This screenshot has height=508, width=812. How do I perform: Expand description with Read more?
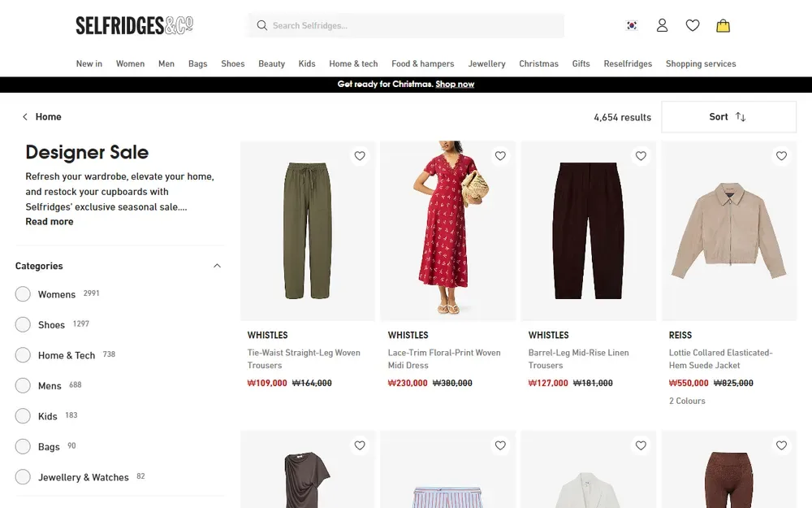pos(50,221)
